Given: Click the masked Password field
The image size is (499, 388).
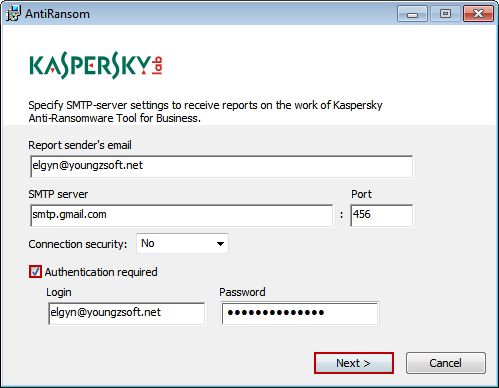Looking at the screenshot, I should [300, 313].
